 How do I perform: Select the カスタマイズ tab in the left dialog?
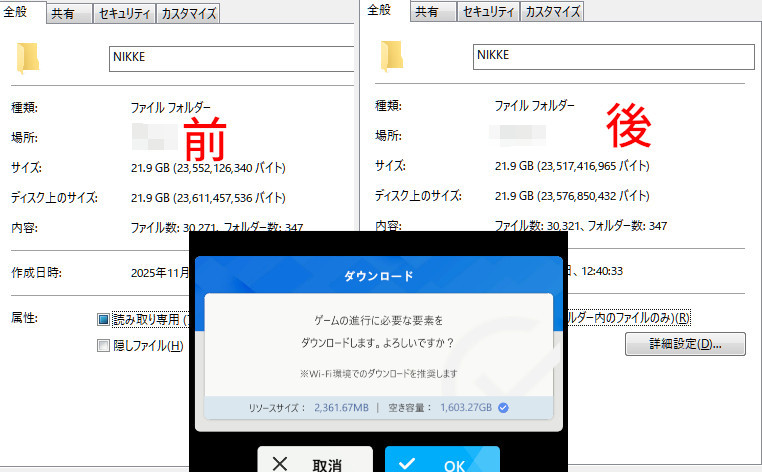pyautogui.click(x=187, y=13)
